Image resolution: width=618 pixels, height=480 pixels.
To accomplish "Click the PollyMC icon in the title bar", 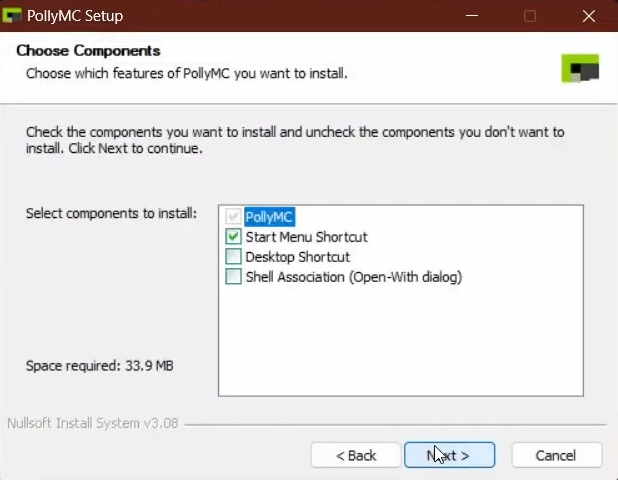I will tap(11, 16).
